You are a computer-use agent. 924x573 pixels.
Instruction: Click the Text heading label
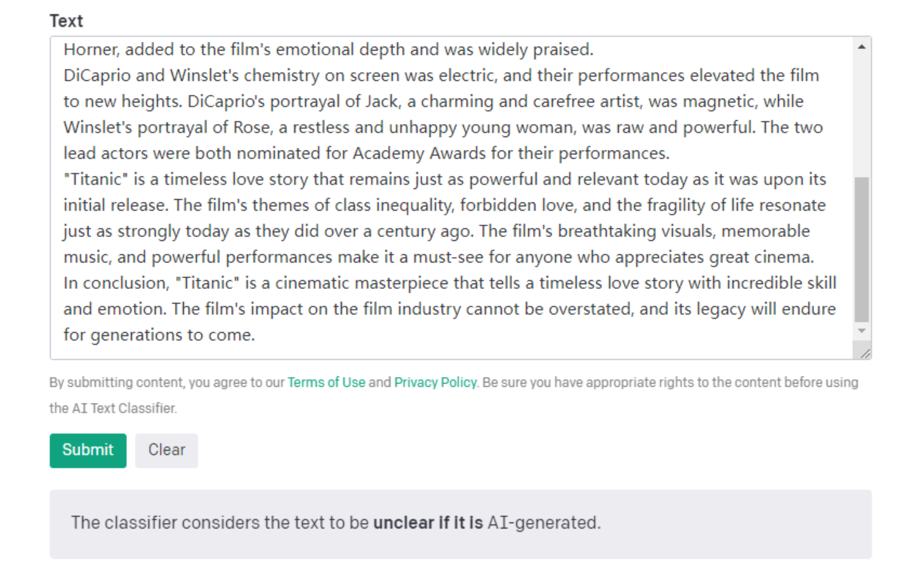pyautogui.click(x=66, y=20)
